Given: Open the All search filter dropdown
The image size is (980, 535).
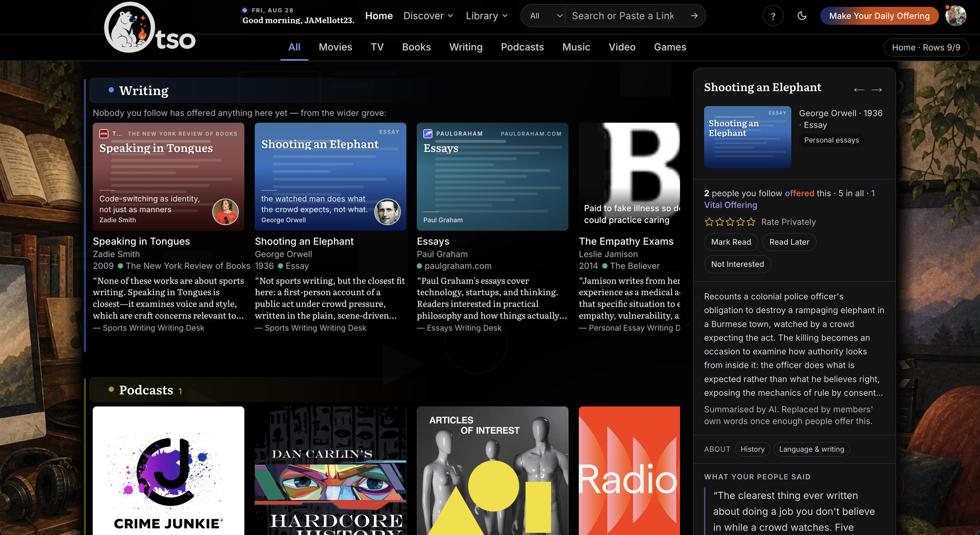Looking at the screenshot, I should [x=546, y=16].
